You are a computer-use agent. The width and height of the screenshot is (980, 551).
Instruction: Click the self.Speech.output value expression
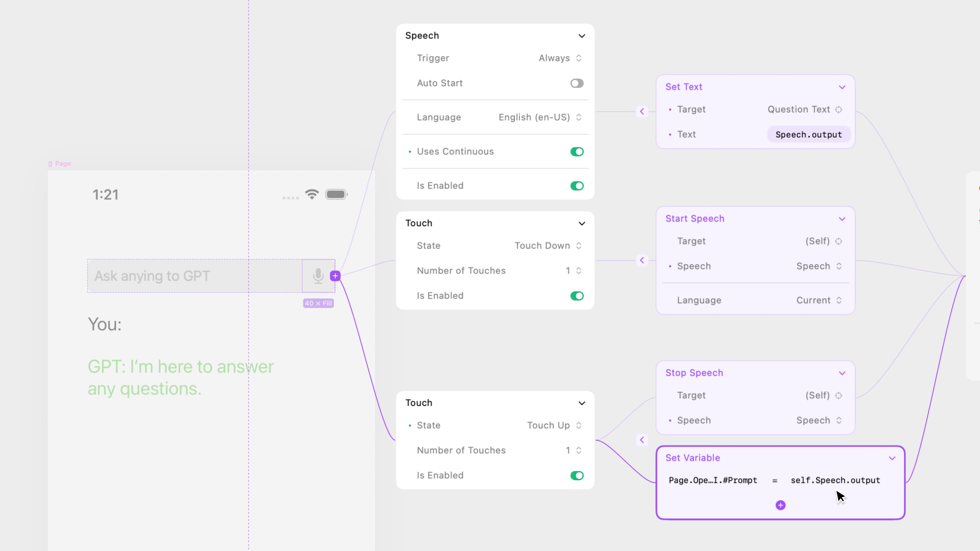pos(835,480)
